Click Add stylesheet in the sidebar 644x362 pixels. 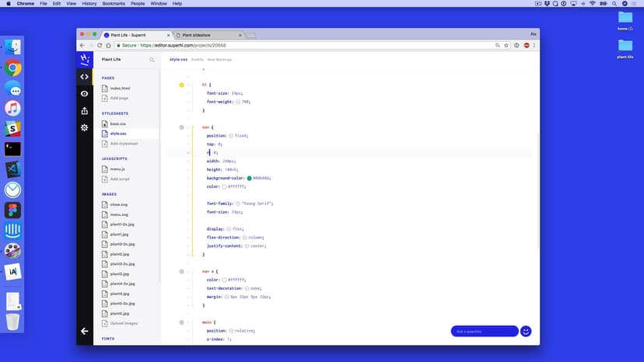pyautogui.click(x=124, y=143)
